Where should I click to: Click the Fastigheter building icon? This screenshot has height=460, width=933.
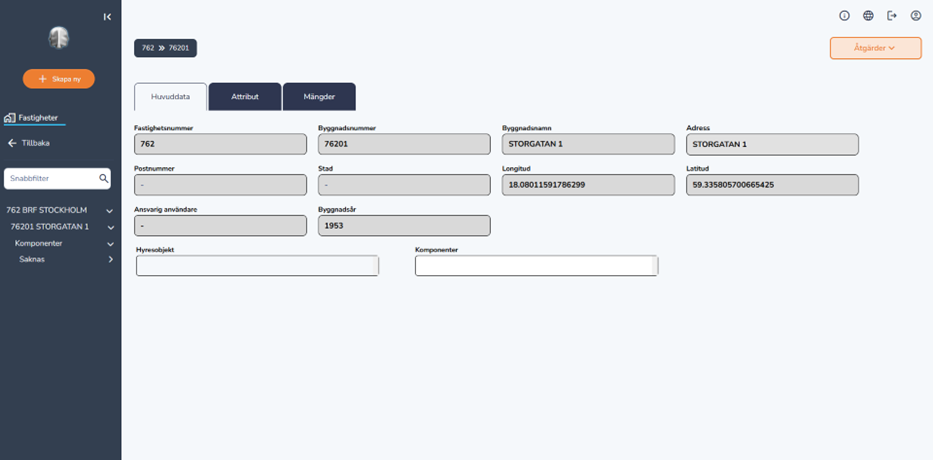coord(10,117)
